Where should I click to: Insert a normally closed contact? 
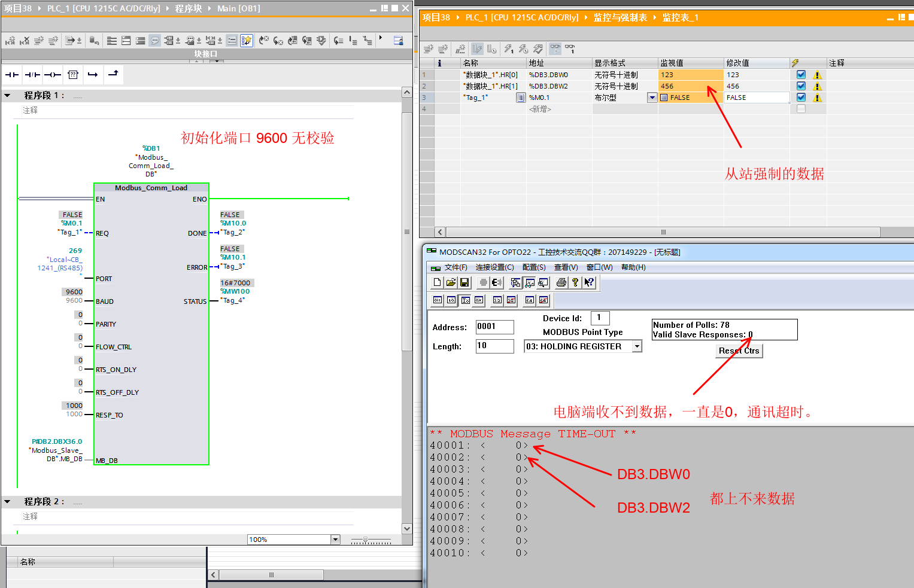pos(32,75)
